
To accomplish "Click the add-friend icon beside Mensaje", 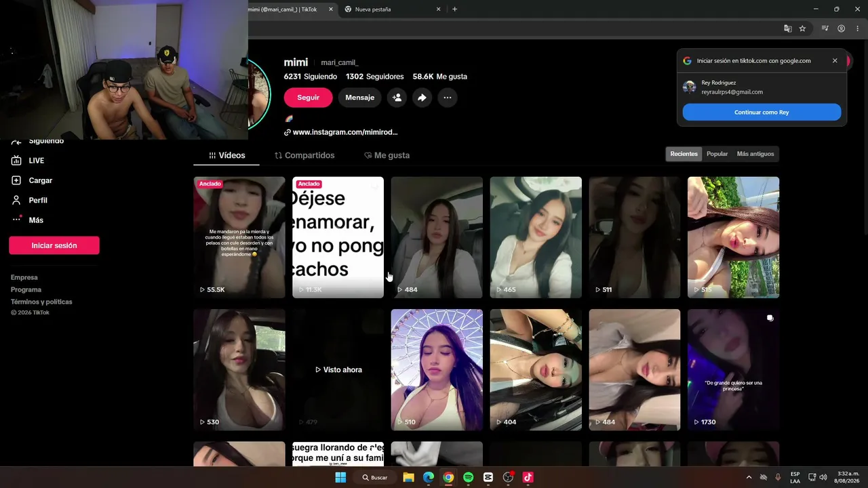I will tap(397, 98).
